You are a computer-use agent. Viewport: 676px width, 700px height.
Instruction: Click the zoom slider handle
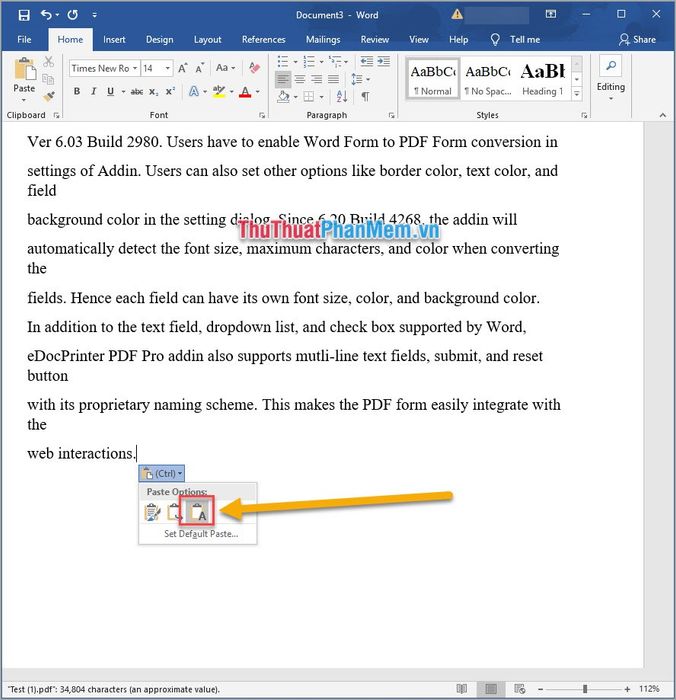585,689
